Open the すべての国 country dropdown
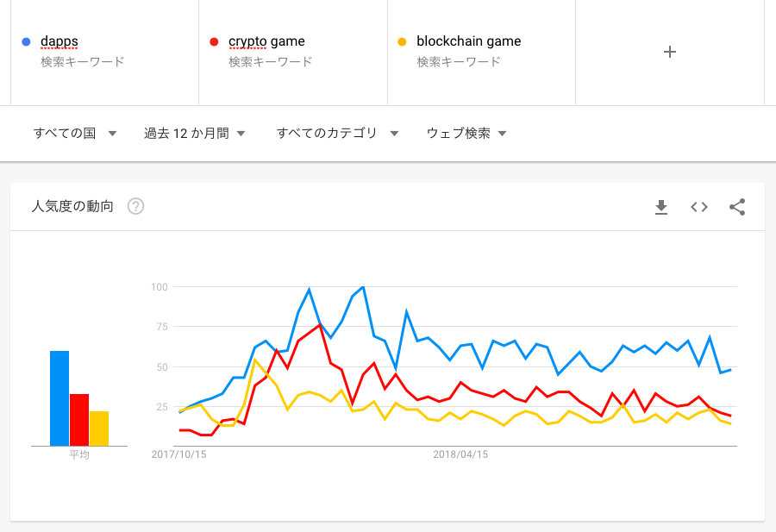The image size is (776, 532). (75, 133)
